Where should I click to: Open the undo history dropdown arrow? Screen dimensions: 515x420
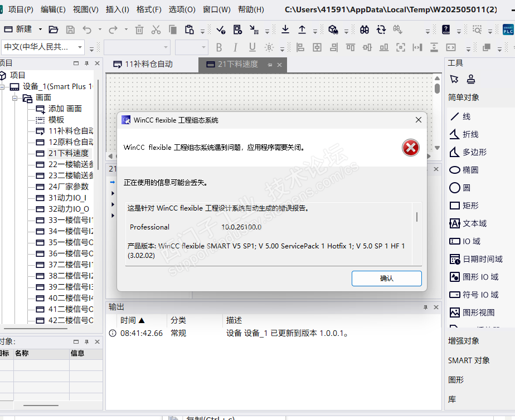coord(100,30)
